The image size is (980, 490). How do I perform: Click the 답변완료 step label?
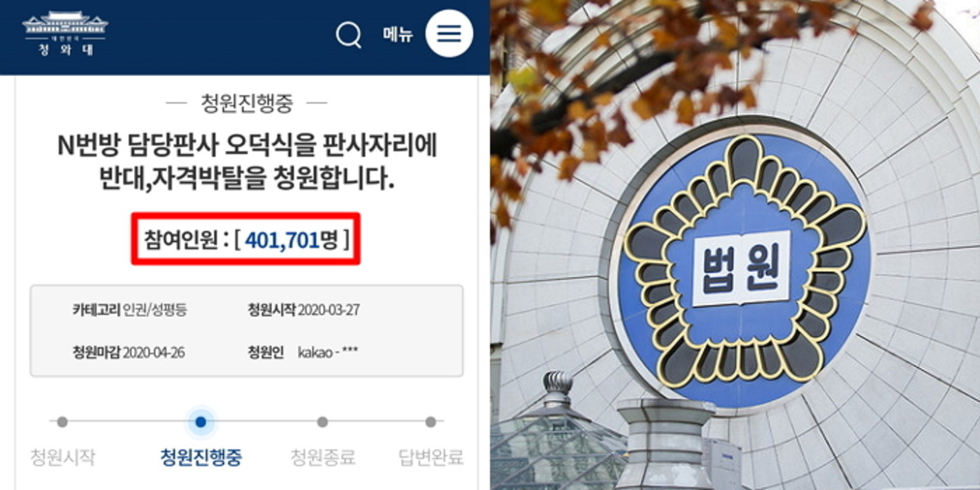pos(430,457)
